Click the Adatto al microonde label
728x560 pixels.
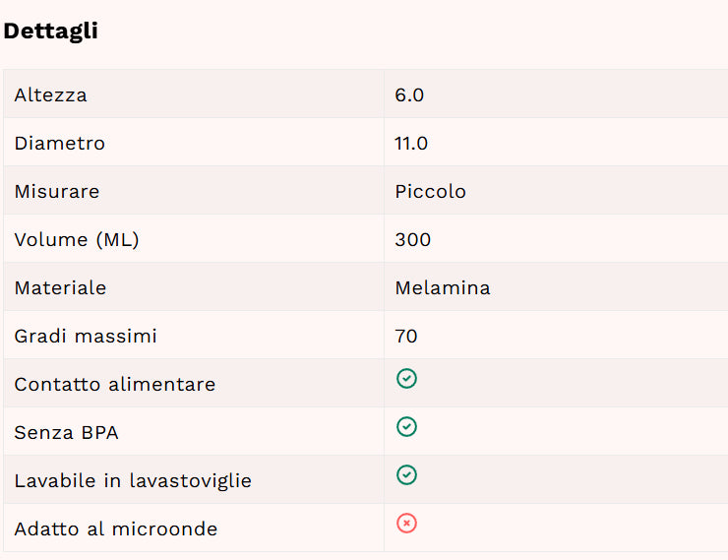116,529
